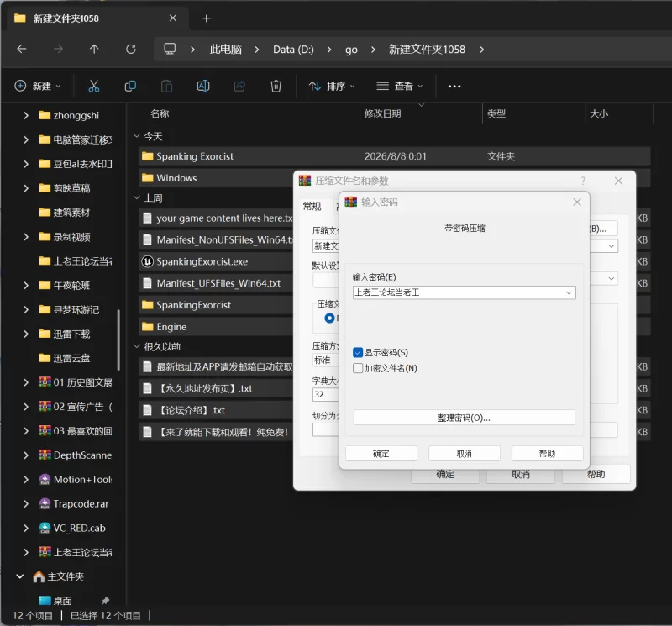Click 新建文件夹1058 breadcrumb segment

[x=427, y=50]
